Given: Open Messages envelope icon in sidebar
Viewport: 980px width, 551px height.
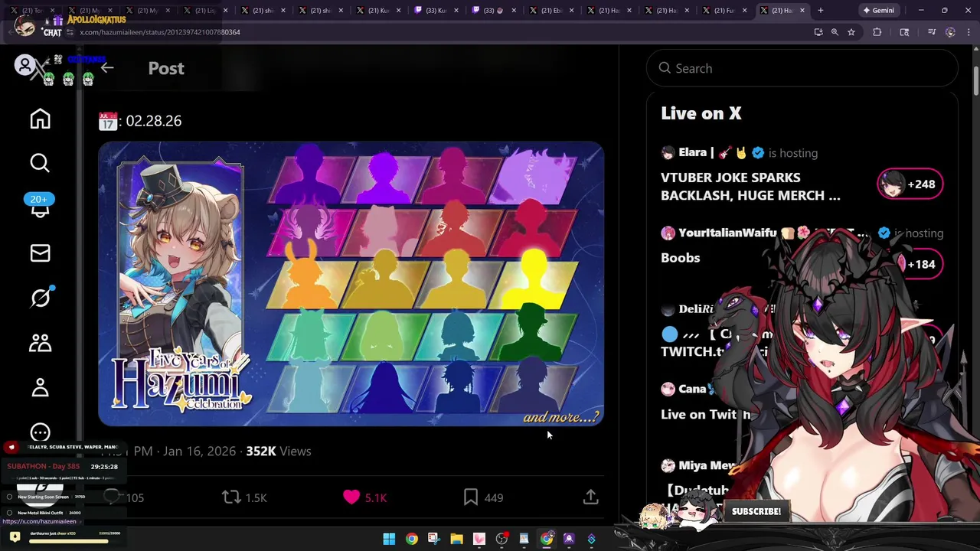Looking at the screenshot, I should (x=40, y=253).
